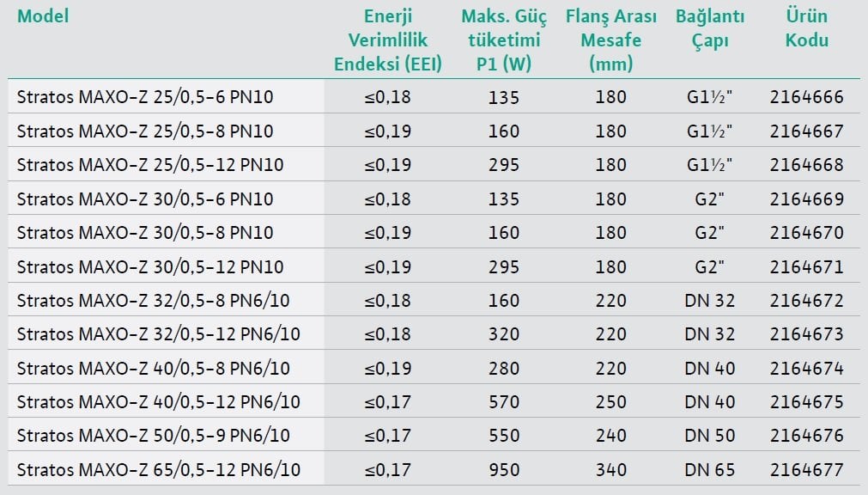This screenshot has height=495, width=868.
Task: Select Stratos MAXO-Z 30/0,5-8 PN10 model
Action: pyautogui.click(x=145, y=233)
